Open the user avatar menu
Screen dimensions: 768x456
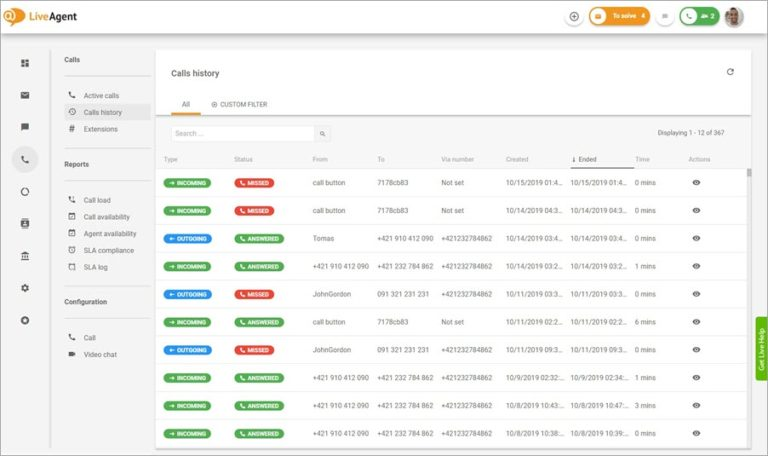pos(734,17)
